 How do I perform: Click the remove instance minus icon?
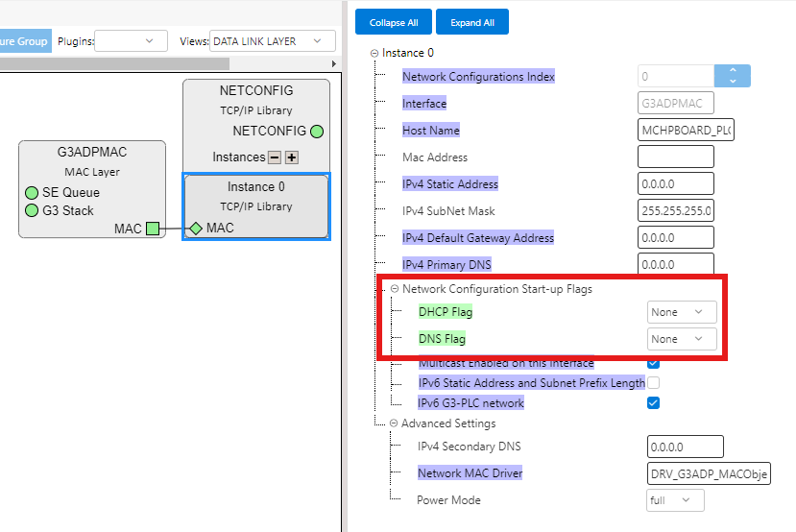pyautogui.click(x=275, y=157)
